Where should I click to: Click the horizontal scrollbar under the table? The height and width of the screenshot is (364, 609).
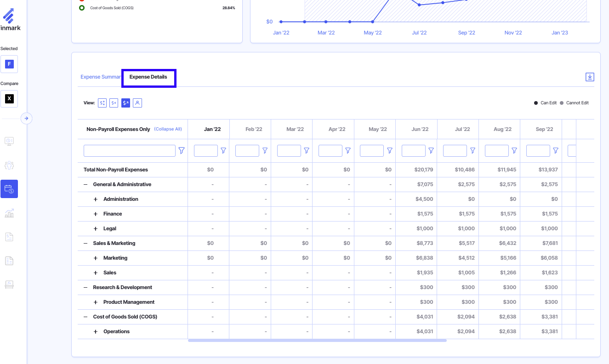317,341
